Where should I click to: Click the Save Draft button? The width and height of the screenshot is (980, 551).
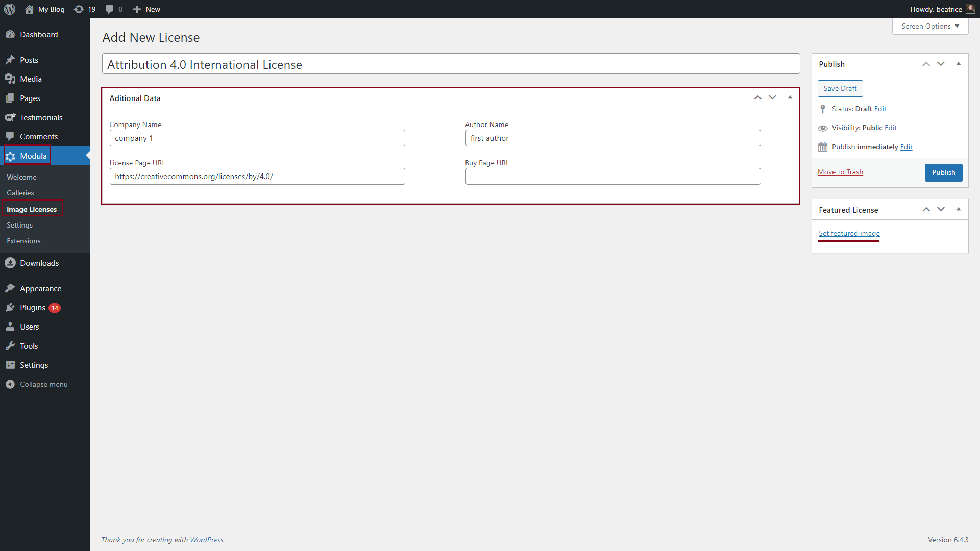(x=840, y=88)
